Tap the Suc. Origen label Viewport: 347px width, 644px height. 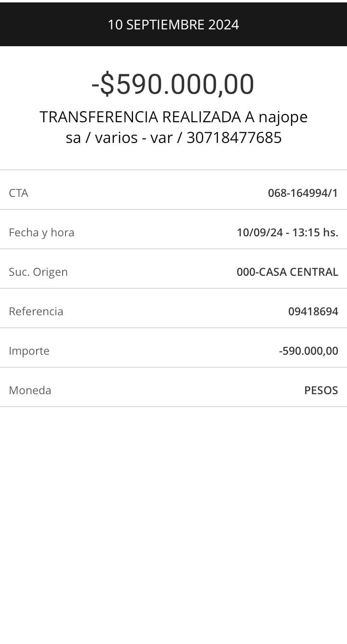point(38,272)
